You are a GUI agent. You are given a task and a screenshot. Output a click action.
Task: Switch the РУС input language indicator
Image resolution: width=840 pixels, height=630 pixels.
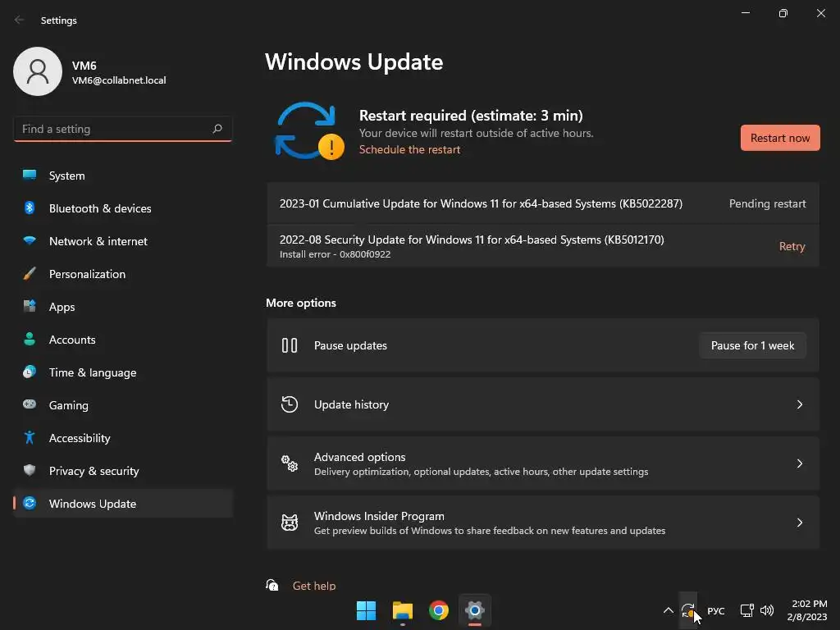[715, 610]
